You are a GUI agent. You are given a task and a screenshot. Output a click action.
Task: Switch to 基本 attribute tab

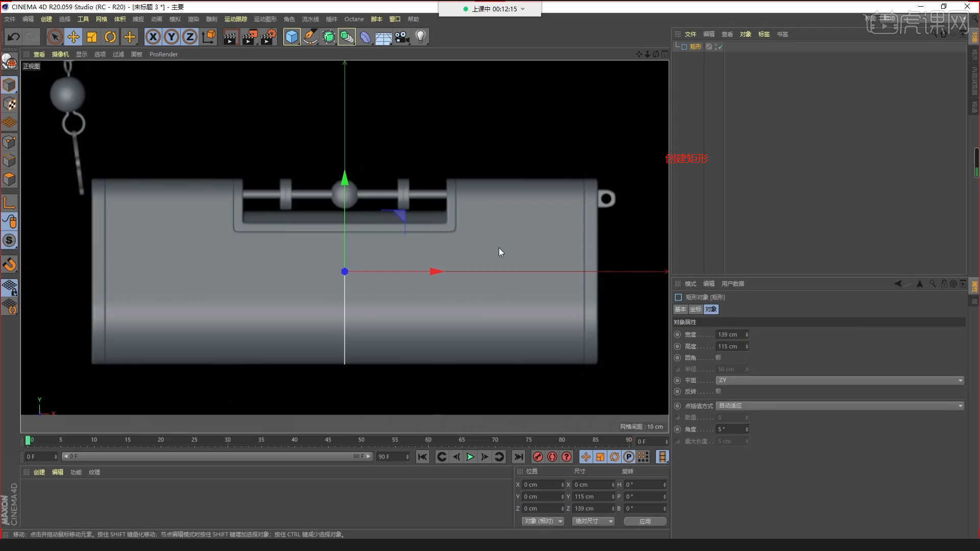pos(680,309)
